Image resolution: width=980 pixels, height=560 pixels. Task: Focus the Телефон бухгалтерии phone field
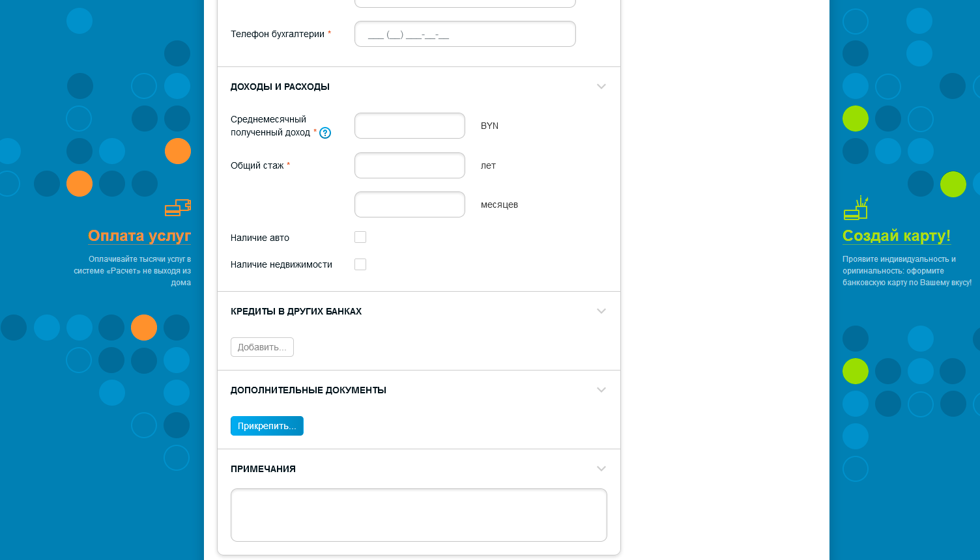pos(465,34)
